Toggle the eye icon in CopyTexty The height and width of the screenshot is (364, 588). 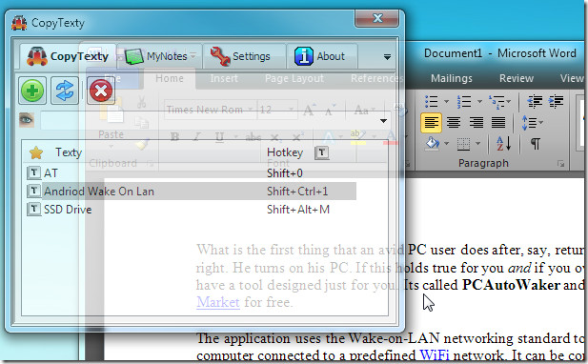pyautogui.click(x=27, y=120)
